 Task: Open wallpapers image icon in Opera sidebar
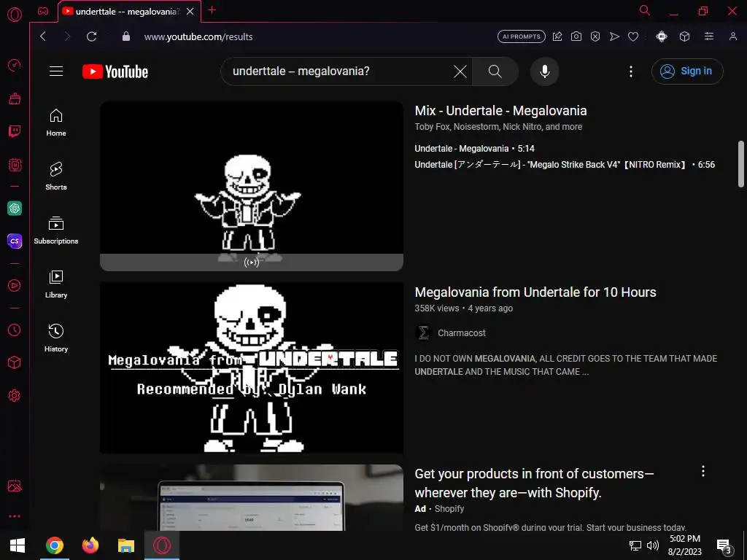tap(15, 486)
